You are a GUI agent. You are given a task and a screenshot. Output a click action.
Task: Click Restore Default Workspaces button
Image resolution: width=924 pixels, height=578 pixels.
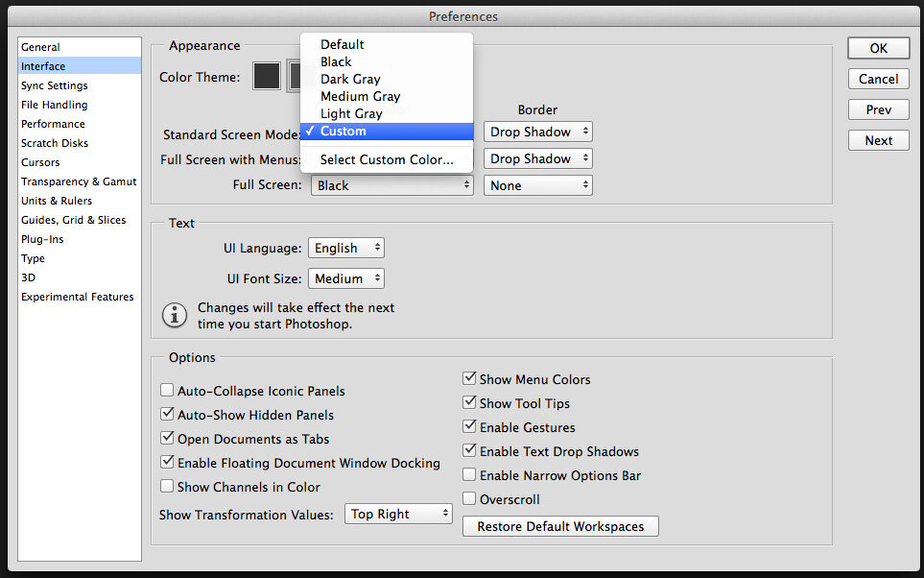pyautogui.click(x=560, y=526)
